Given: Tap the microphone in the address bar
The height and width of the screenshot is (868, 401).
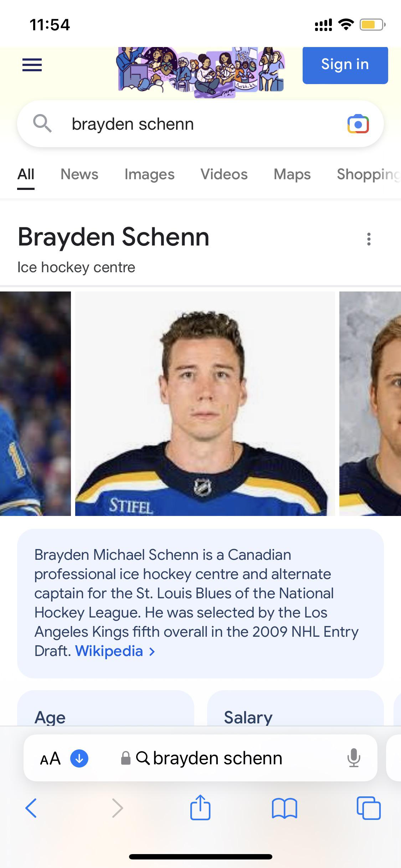Looking at the screenshot, I should [354, 758].
